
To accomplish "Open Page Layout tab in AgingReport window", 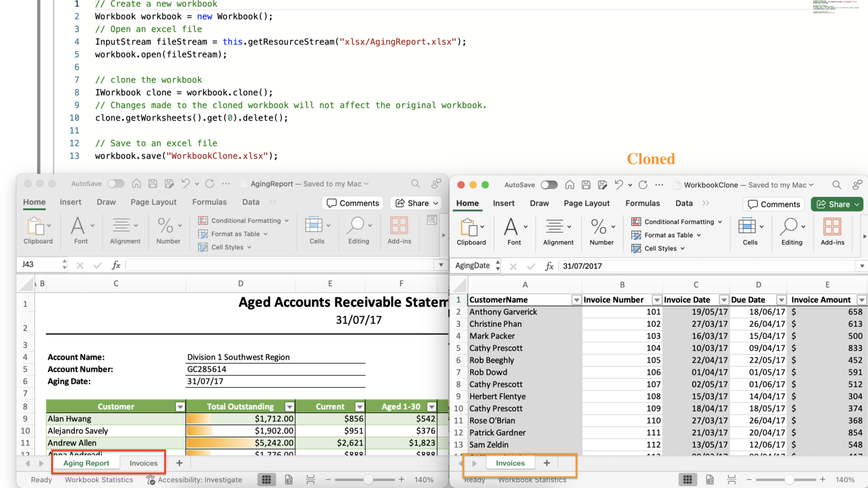I will 153,202.
